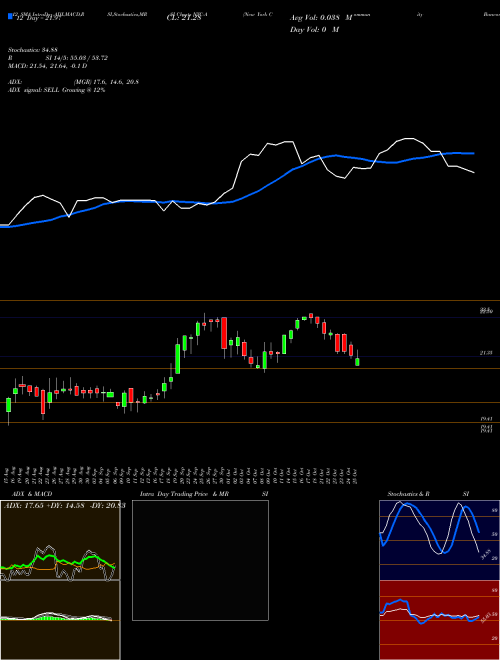
Task: Select the "CL: 21.28" closing price text
Action: point(184,18)
